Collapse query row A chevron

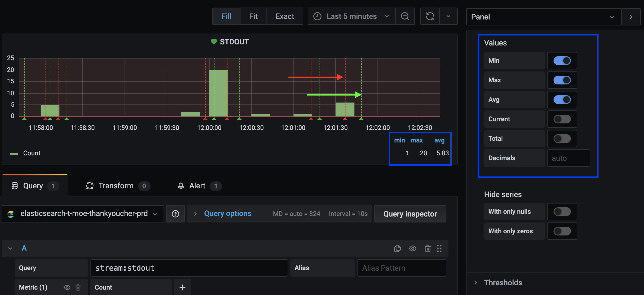(10, 248)
